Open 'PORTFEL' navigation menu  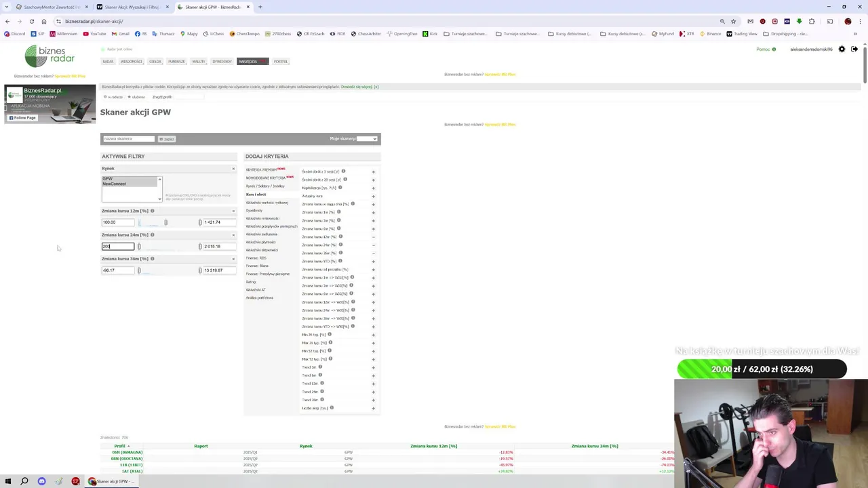click(281, 62)
